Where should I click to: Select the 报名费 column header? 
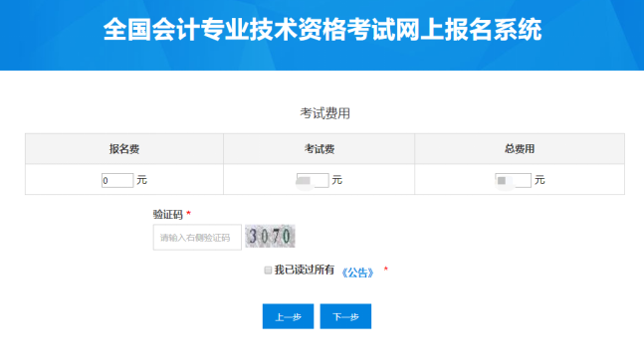pos(124,149)
